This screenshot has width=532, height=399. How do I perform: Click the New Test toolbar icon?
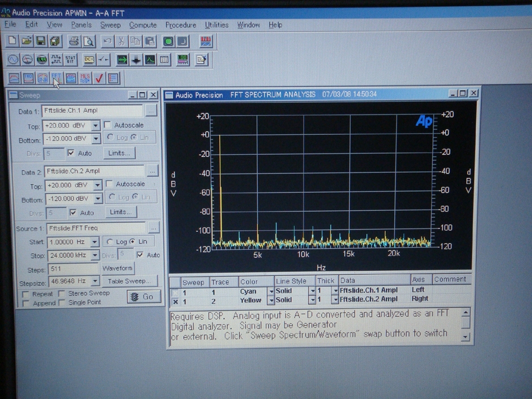click(x=12, y=41)
